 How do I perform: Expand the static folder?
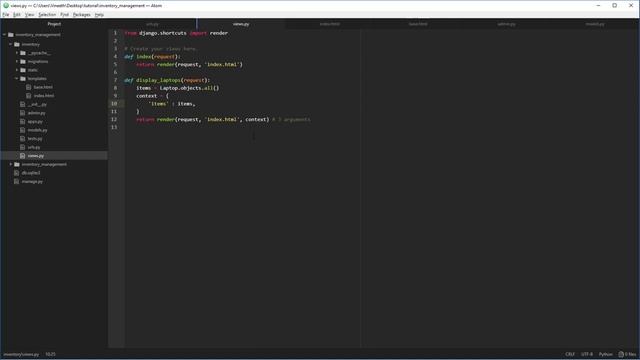point(17,70)
